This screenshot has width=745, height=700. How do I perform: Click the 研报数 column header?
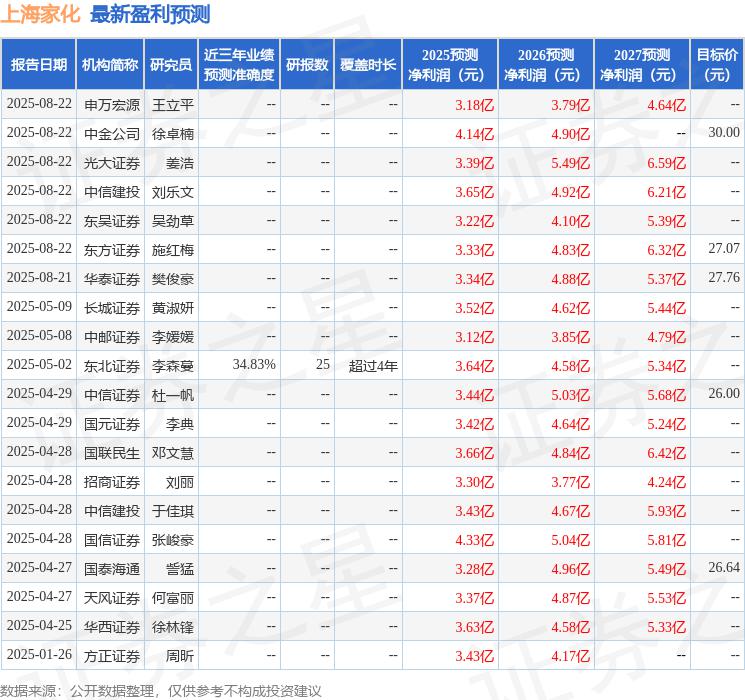click(x=307, y=65)
